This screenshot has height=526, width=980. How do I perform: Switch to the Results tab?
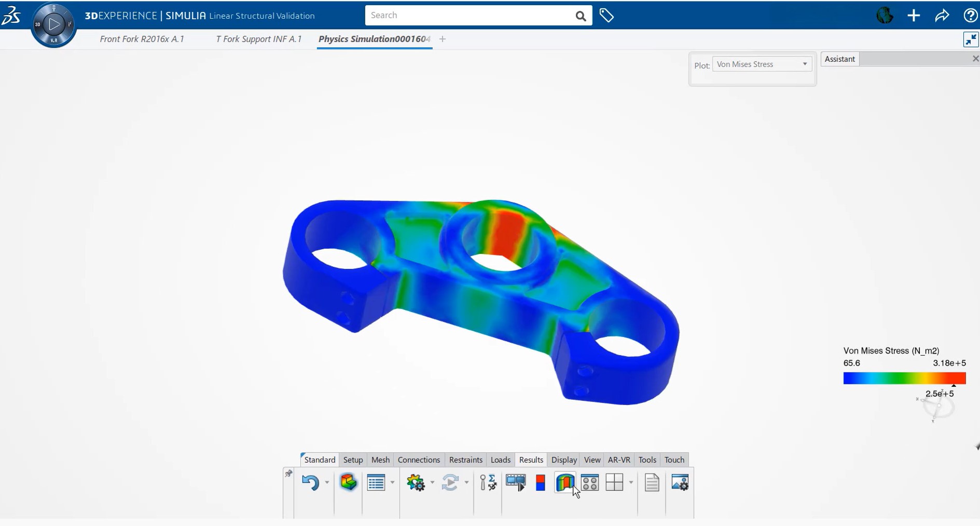pyautogui.click(x=531, y=460)
